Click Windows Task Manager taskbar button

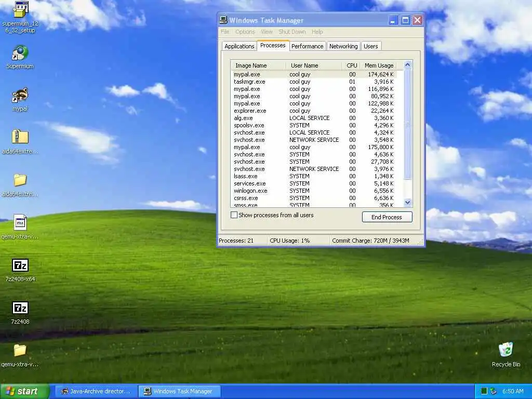pyautogui.click(x=180, y=391)
